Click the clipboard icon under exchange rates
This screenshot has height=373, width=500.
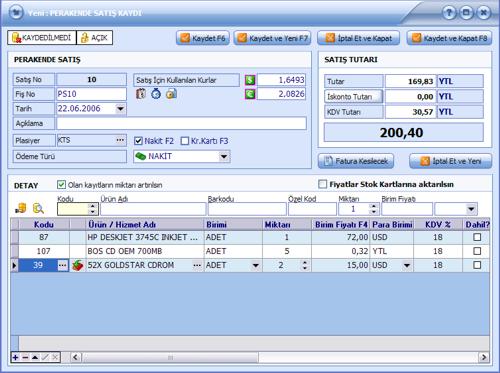coord(141,94)
